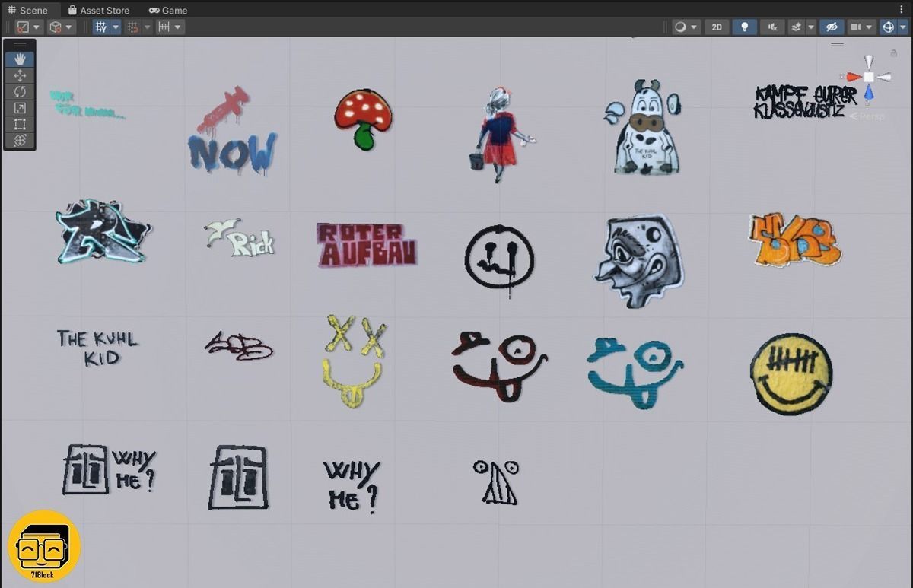Screen dimensions: 913x588
Task: Toggle the Y-axis grid visibility button
Action: [x=101, y=27]
